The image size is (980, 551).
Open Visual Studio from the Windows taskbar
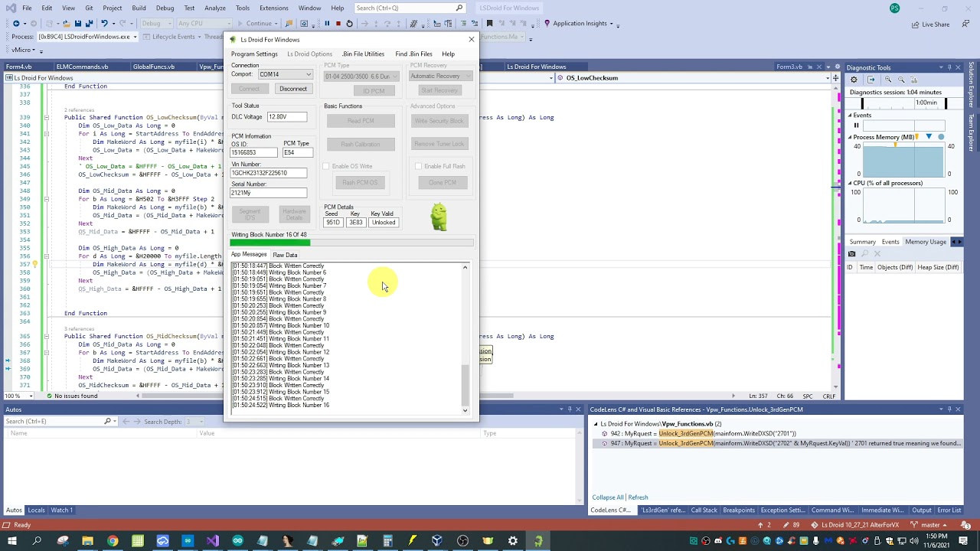tap(213, 541)
